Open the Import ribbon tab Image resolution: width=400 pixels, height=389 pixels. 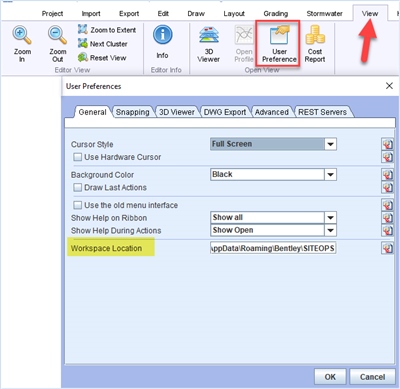tap(91, 14)
